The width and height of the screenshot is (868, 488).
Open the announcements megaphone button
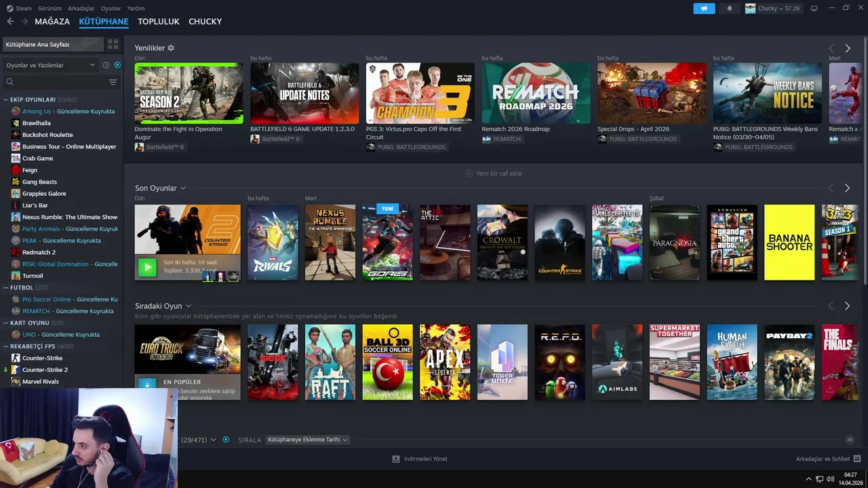tap(704, 8)
